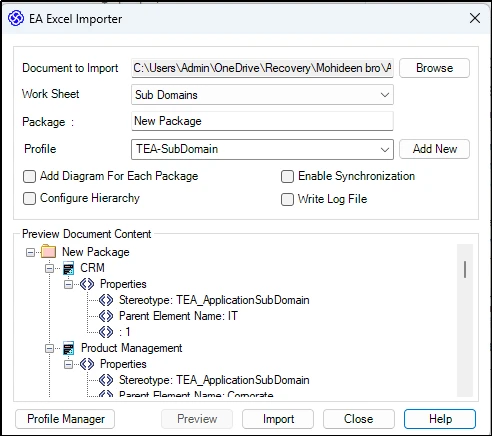Open the Profile Manager
492x436 pixels.
(x=65, y=419)
